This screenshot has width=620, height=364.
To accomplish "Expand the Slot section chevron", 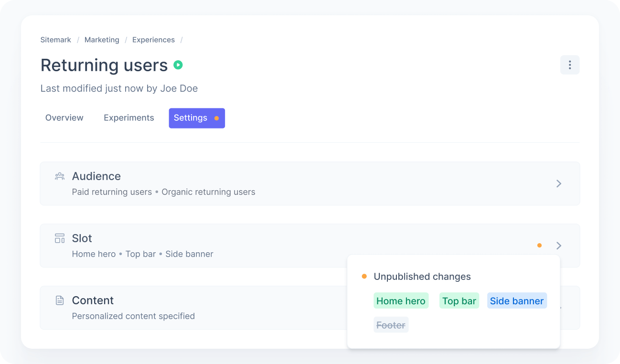I will [558, 246].
